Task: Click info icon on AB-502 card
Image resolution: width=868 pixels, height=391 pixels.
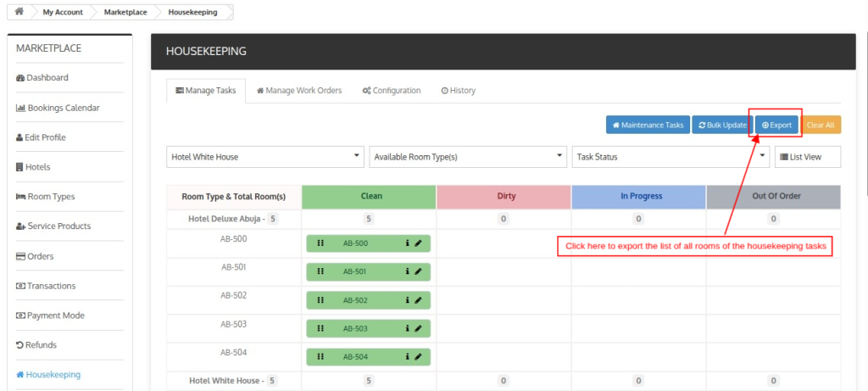Action: [x=407, y=299]
